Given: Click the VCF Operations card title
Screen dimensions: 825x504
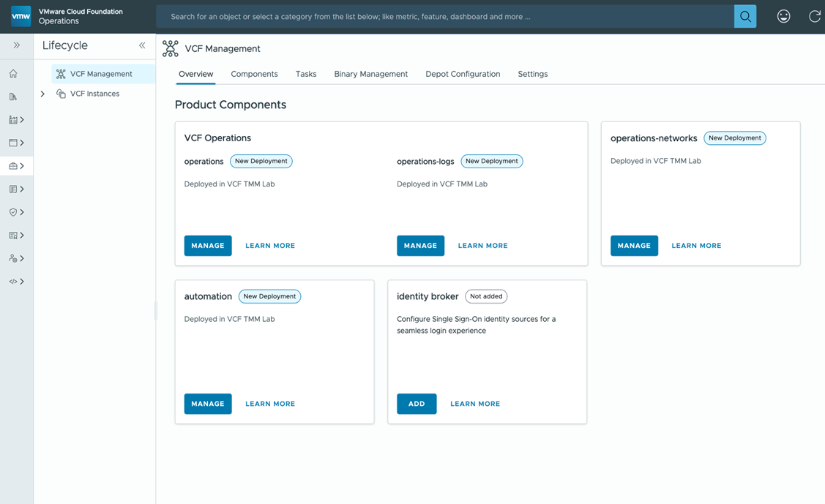Looking at the screenshot, I should (217, 138).
